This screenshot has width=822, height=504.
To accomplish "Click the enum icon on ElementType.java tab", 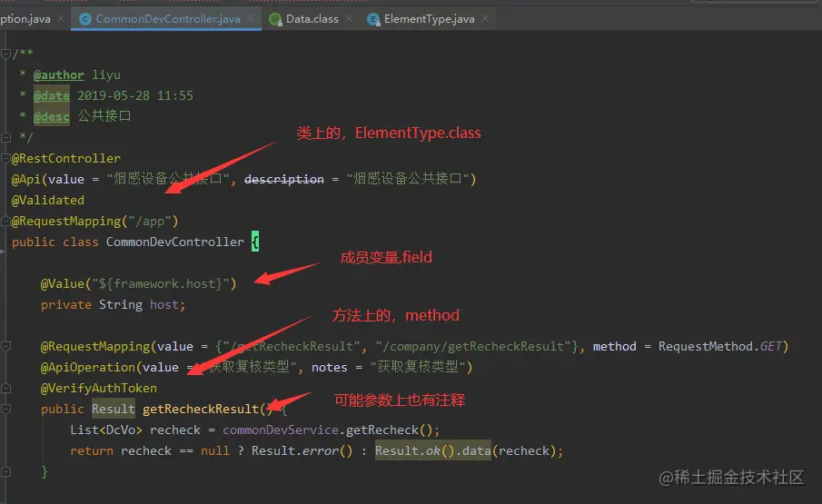I will click(x=373, y=19).
